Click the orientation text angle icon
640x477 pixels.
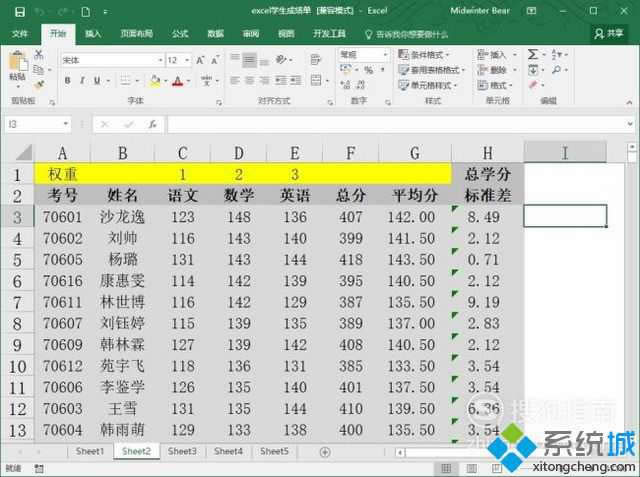[281, 60]
